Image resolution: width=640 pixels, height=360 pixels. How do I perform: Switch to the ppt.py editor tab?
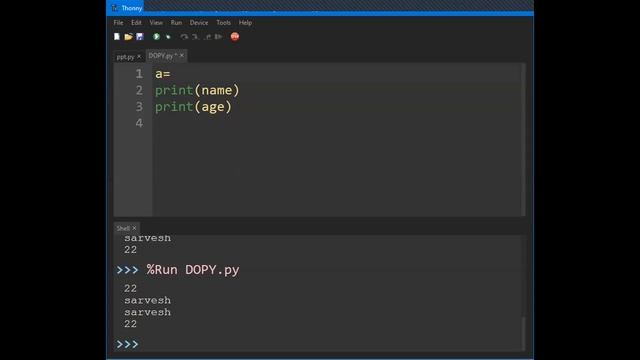pyautogui.click(x=125, y=57)
